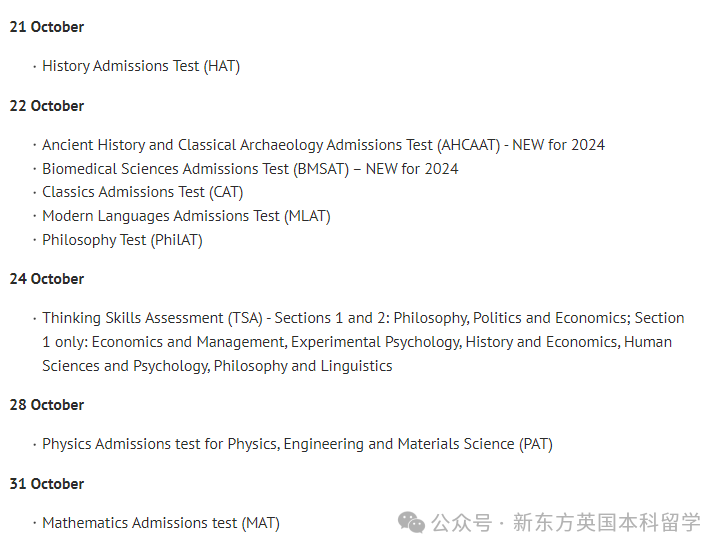Click the 22 October date heading
The width and height of the screenshot is (724, 552).
click(x=47, y=106)
